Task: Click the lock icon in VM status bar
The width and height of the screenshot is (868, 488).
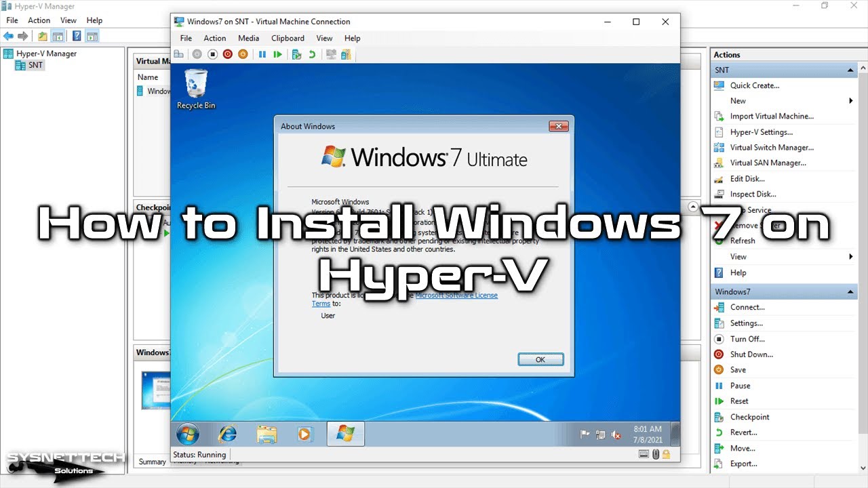Action: click(x=667, y=454)
